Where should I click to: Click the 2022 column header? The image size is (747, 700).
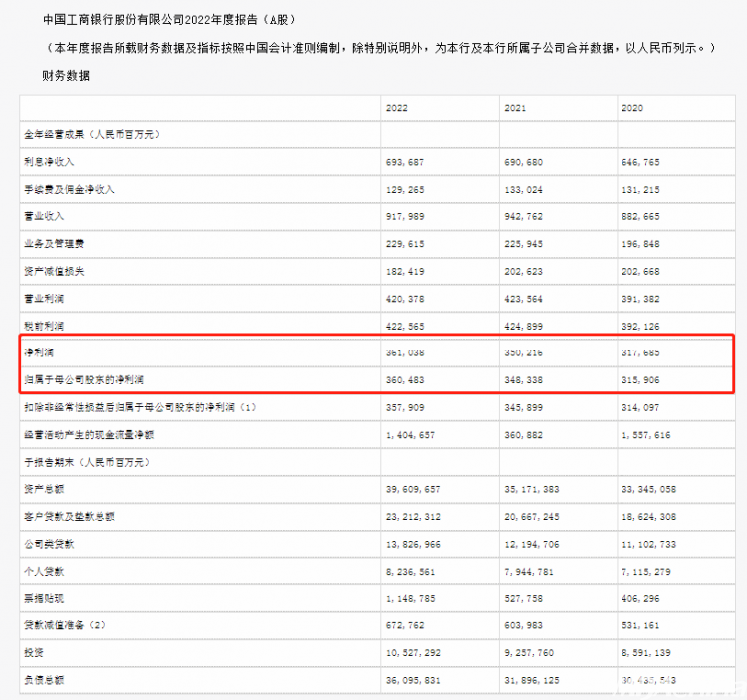tap(396, 108)
